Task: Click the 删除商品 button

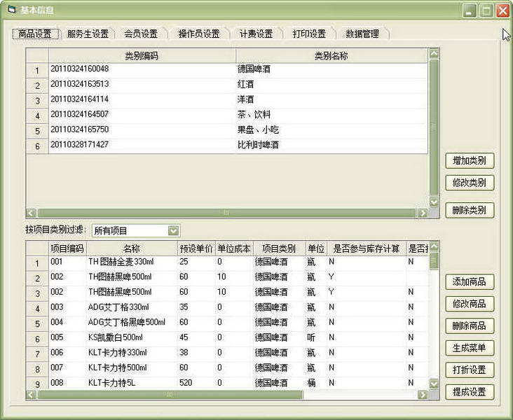Action: pos(470,325)
